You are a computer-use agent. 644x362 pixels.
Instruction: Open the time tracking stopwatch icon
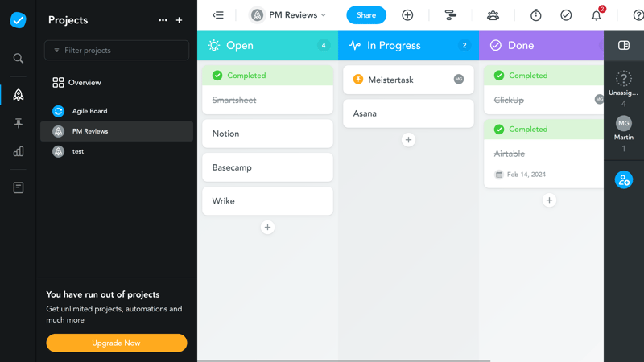(x=535, y=15)
